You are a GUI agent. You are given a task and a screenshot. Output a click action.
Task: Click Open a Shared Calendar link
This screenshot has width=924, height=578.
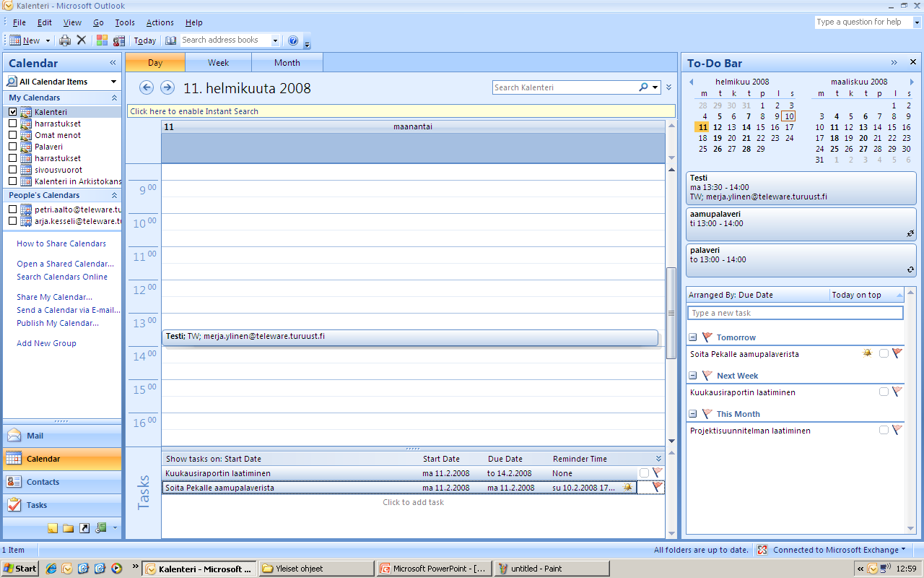(66, 264)
